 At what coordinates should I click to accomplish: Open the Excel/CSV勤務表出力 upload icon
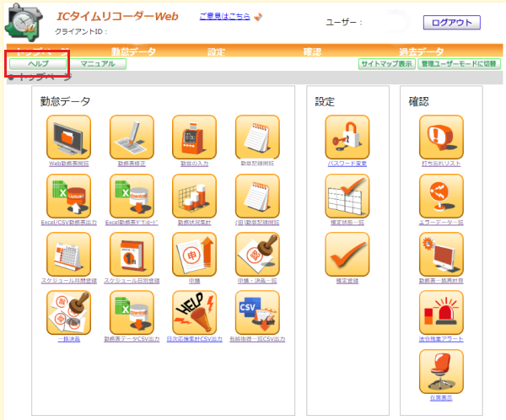69,197
